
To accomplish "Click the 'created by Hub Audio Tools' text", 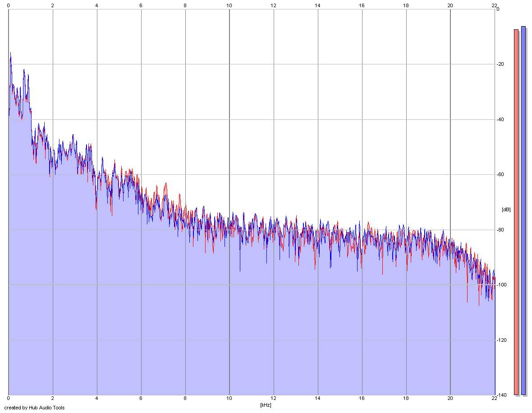I will point(34,408).
